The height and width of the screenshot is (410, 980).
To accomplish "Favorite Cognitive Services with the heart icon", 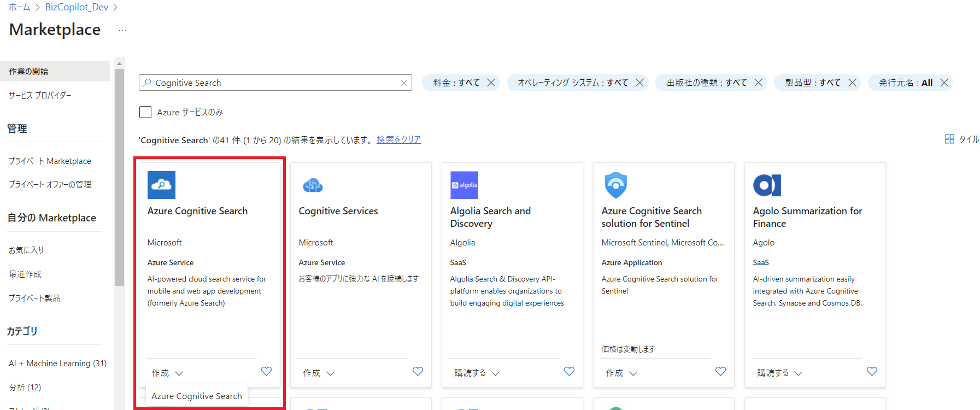I will [418, 371].
